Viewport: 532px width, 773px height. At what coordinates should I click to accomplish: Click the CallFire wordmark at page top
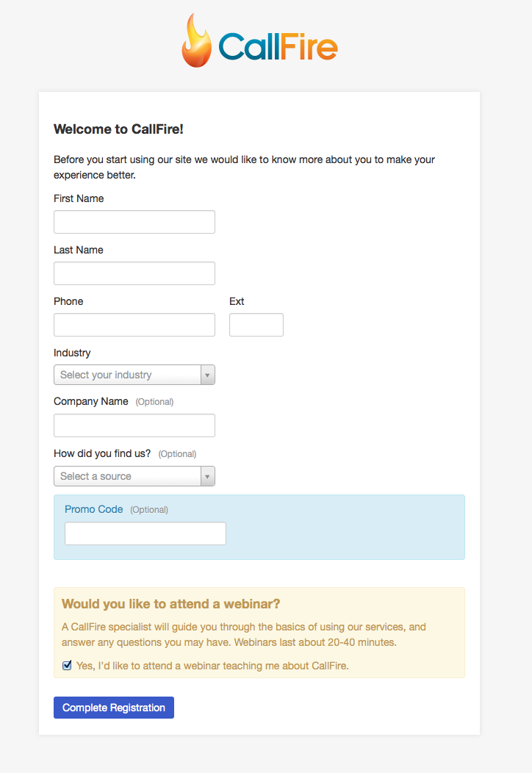[x=278, y=46]
